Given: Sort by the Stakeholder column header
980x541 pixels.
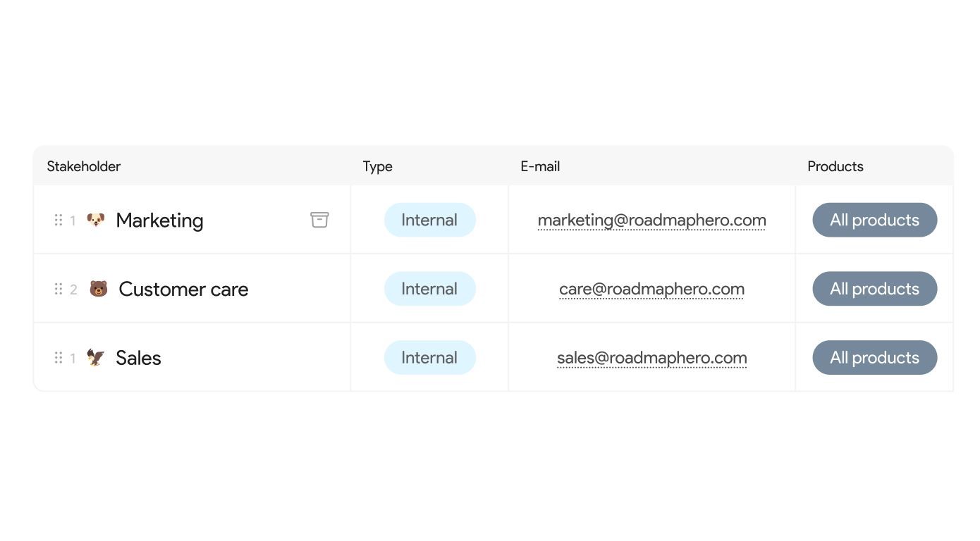Looking at the screenshot, I should pos(84,166).
